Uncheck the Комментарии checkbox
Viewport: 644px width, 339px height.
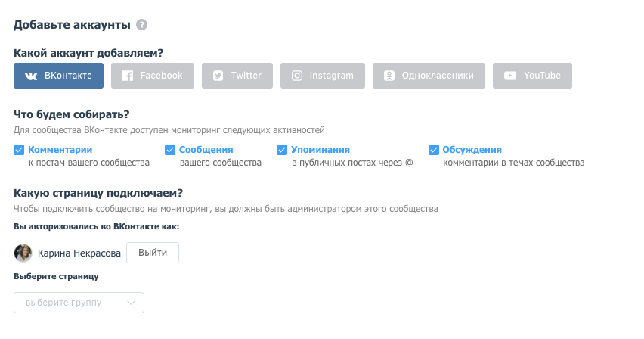click(19, 150)
